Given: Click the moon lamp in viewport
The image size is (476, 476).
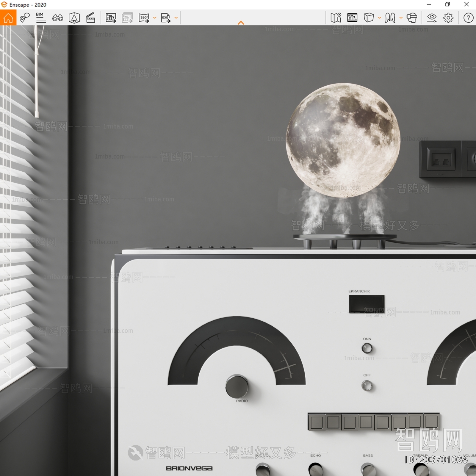Looking at the screenshot, I should tap(343, 140).
